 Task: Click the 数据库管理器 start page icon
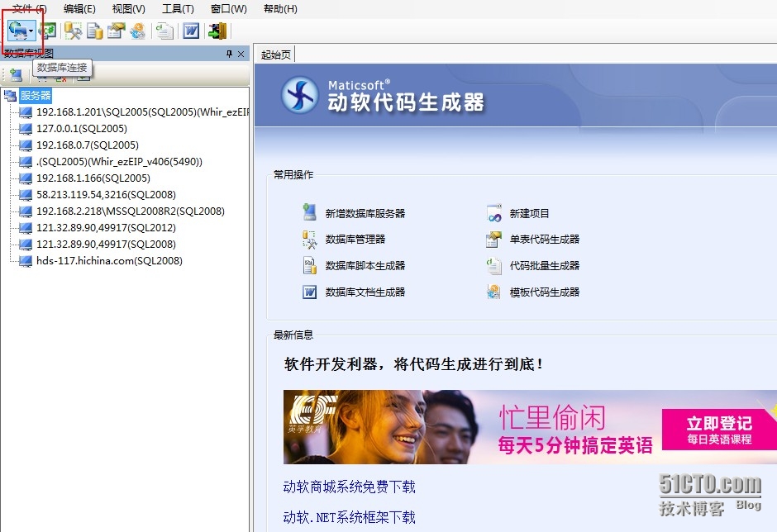[x=310, y=240]
